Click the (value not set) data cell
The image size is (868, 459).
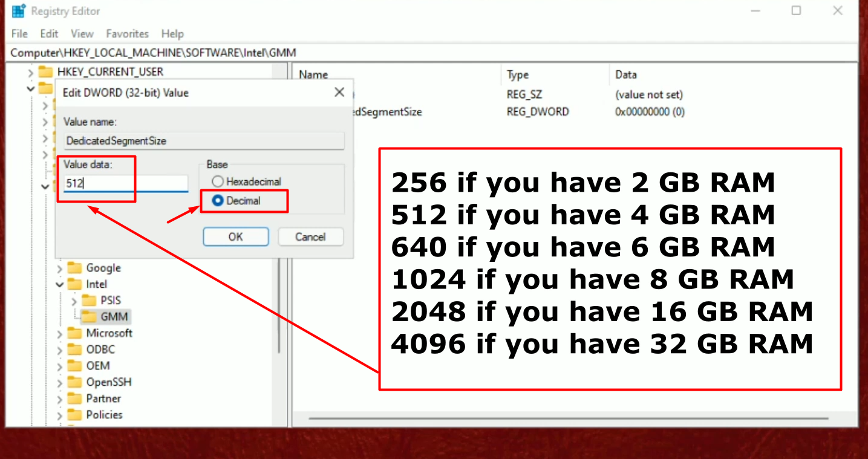pos(649,95)
